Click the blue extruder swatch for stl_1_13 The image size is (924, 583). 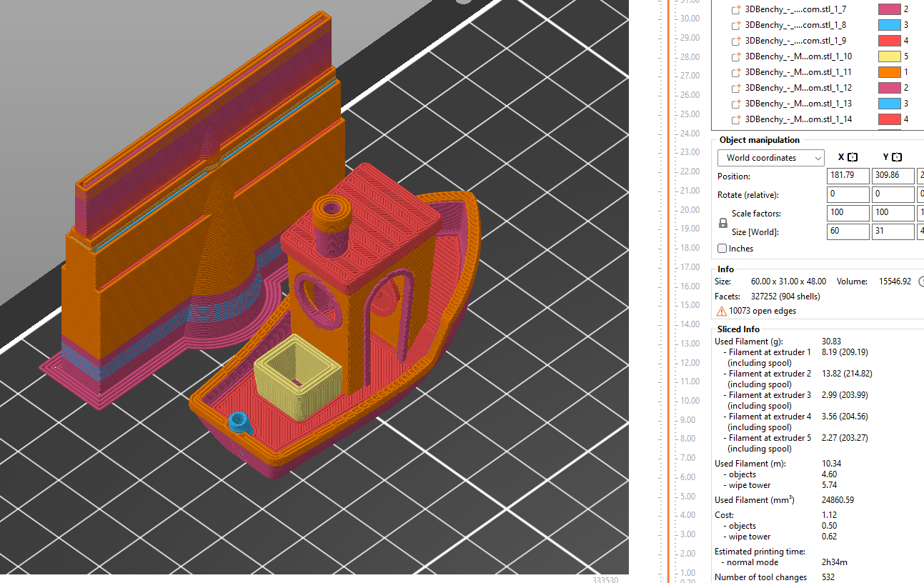(x=890, y=104)
